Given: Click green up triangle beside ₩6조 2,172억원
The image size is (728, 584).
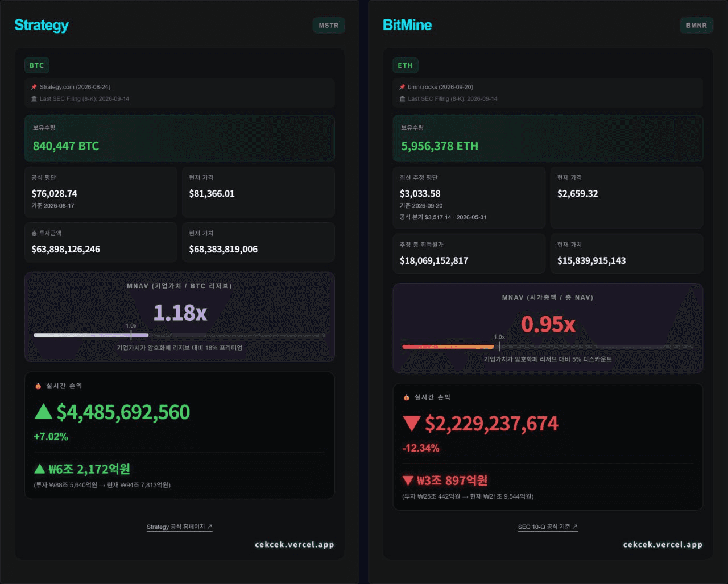Looking at the screenshot, I should pos(39,469).
